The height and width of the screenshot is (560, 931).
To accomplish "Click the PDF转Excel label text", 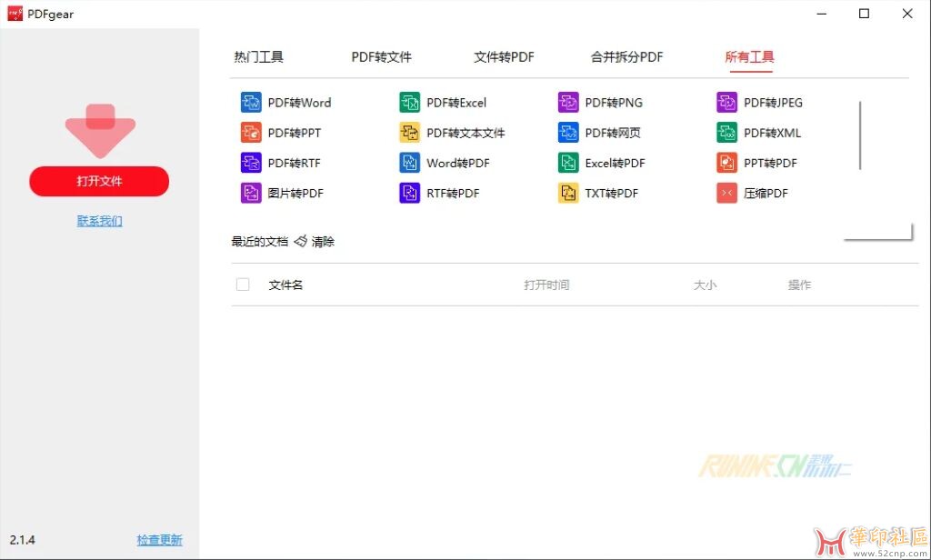I will pos(456,103).
